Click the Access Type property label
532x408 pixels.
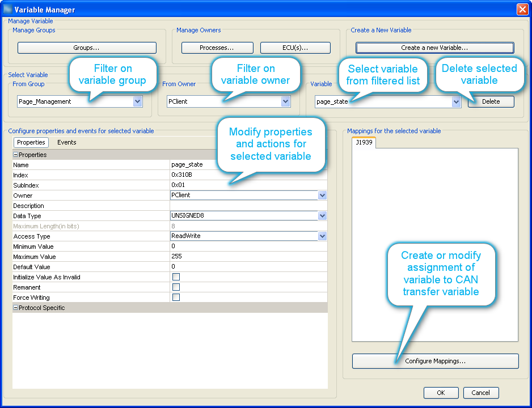[x=32, y=236]
